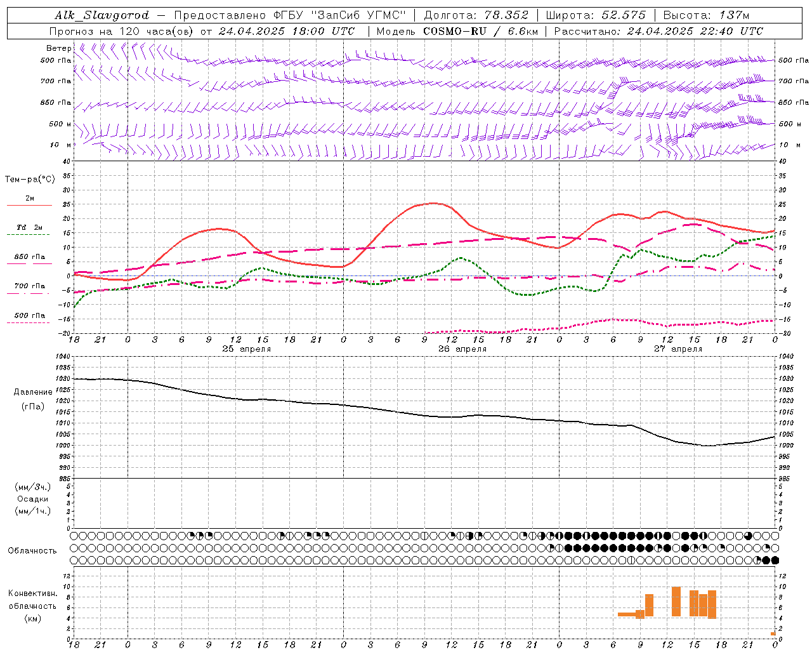Click the Долгота: 78.352 value
This screenshot has height=650, width=812.
click(476, 15)
